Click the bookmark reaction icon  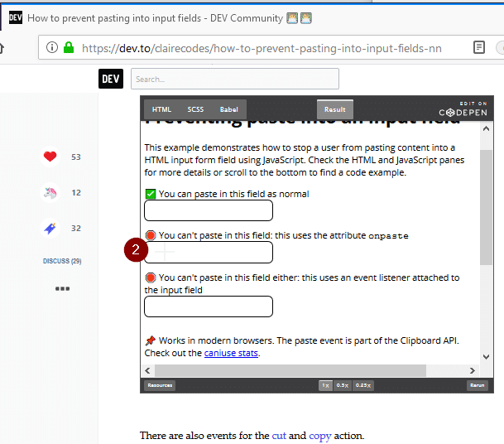click(50, 228)
